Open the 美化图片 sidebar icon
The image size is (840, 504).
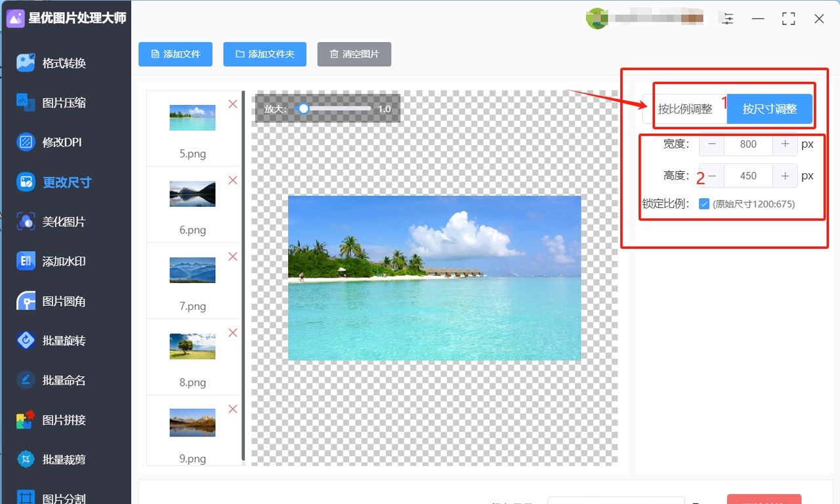[x=26, y=222]
